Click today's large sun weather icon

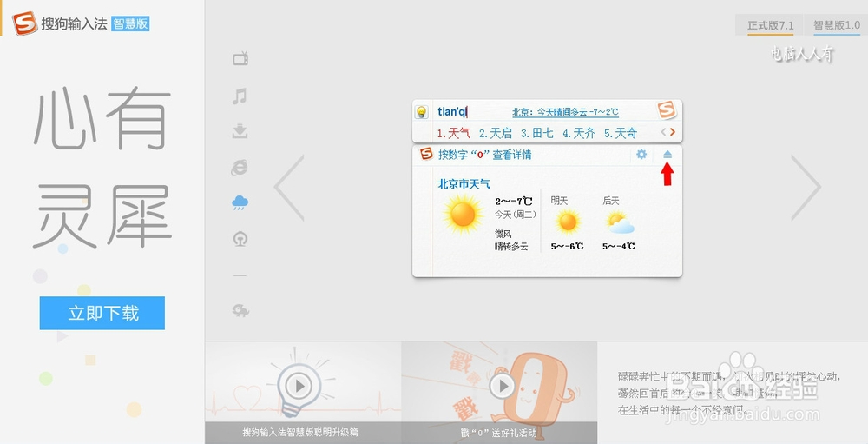click(x=463, y=214)
